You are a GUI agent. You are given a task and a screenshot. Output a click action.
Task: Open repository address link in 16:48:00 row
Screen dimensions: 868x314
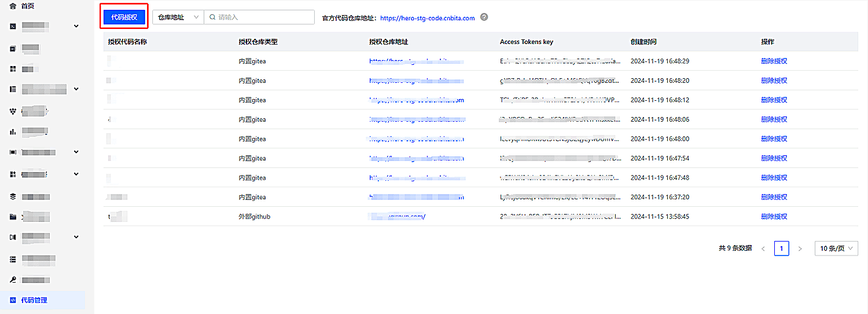click(417, 139)
